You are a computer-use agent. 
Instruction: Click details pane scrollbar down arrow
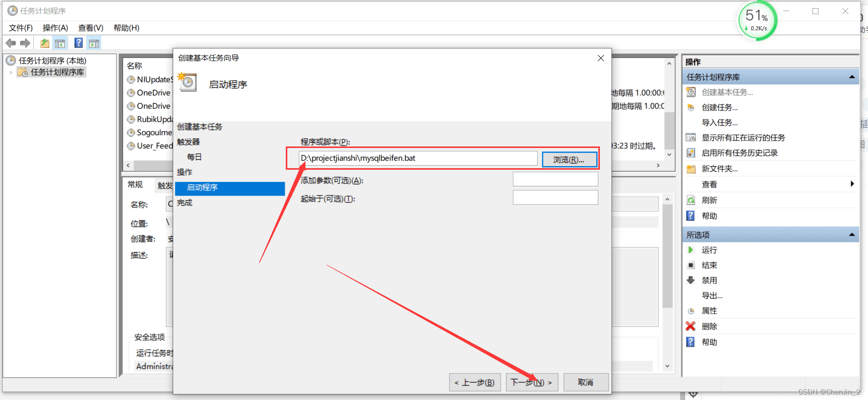coord(668,366)
